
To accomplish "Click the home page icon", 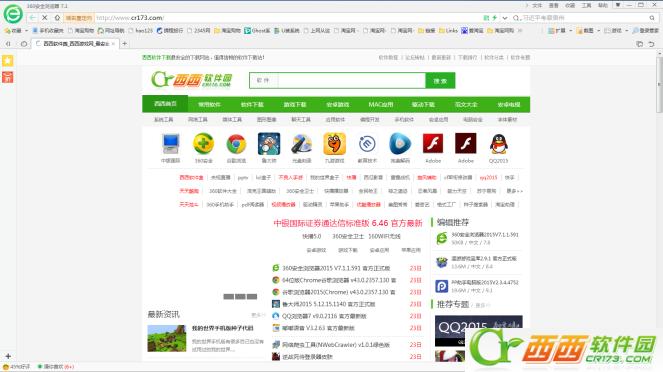I will click(x=57, y=18).
